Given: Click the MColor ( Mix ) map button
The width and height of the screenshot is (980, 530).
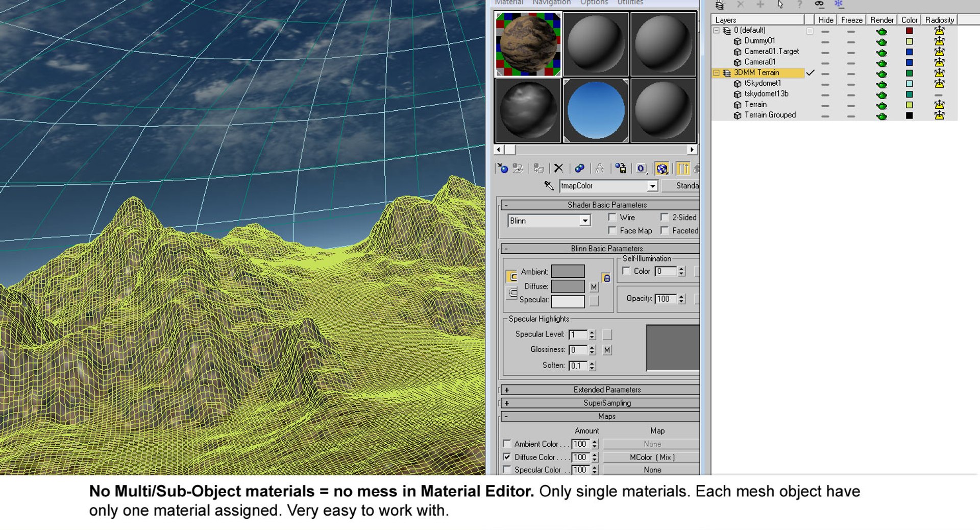Looking at the screenshot, I should pyautogui.click(x=652, y=457).
